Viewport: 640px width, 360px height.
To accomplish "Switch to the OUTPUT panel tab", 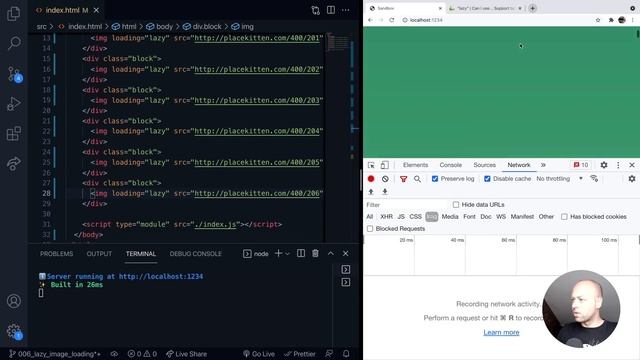I will click(x=99, y=254).
